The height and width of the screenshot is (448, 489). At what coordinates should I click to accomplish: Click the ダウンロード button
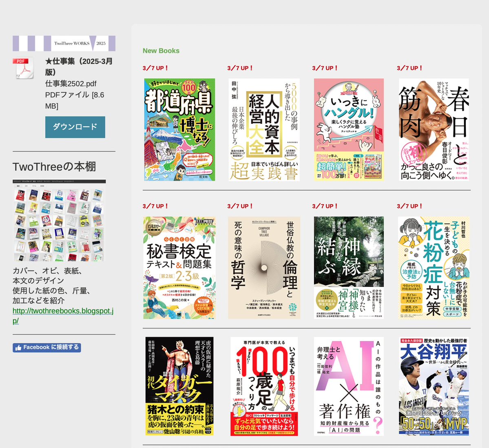pos(75,127)
